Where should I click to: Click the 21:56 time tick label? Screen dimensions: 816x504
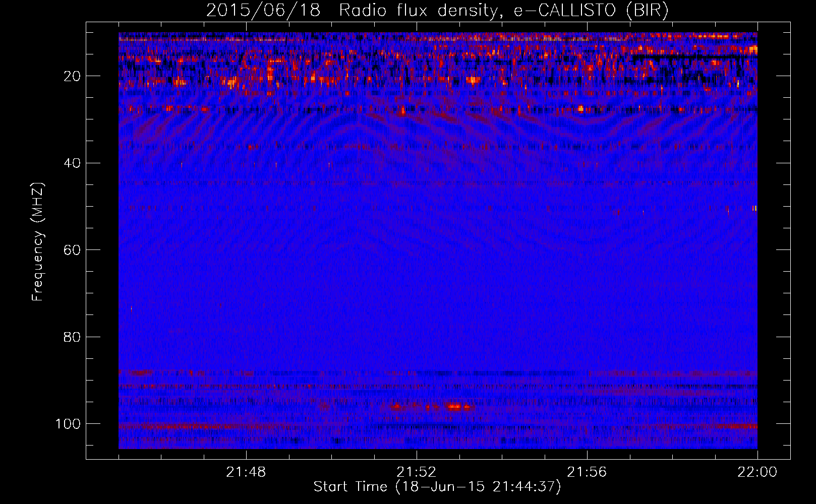coord(587,472)
